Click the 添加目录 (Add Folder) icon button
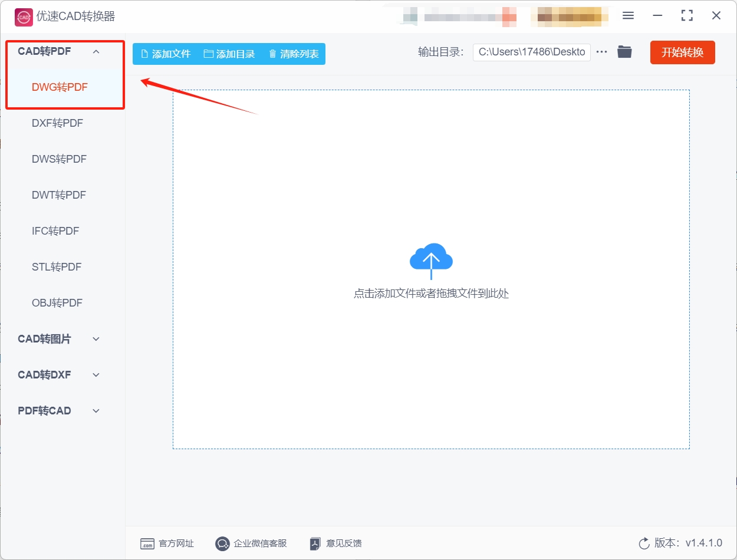This screenshot has height=560, width=737. pos(208,53)
